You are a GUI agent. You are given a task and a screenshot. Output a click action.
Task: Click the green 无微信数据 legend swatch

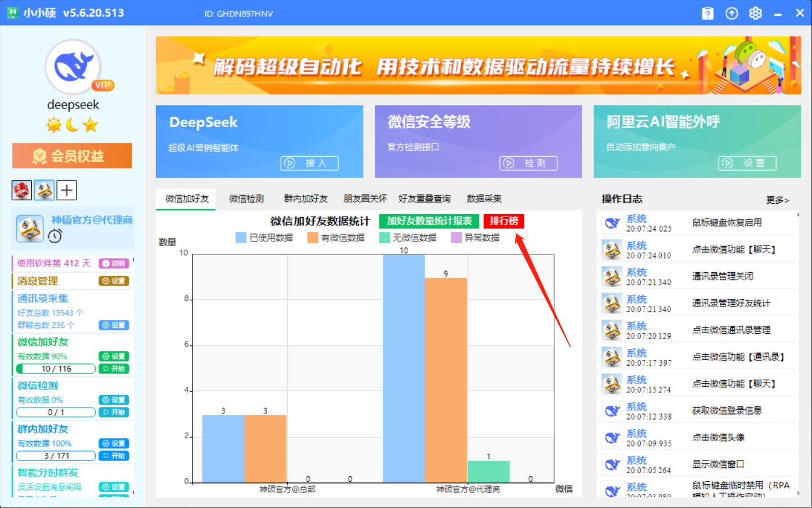(385, 237)
